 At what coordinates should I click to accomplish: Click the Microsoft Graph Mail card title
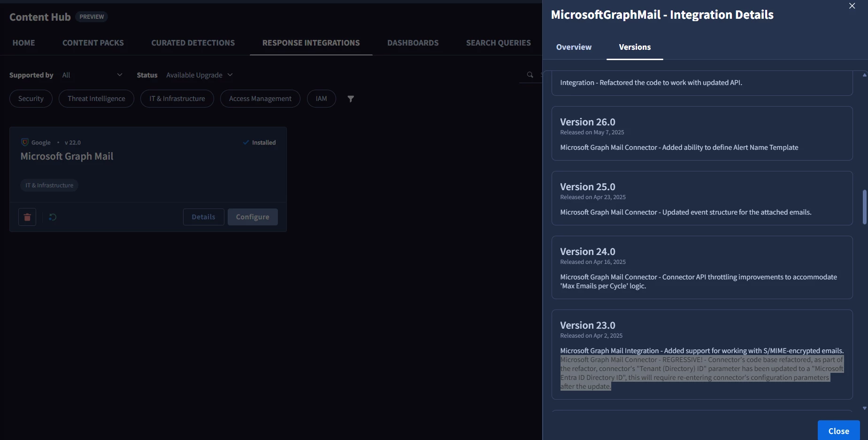coord(67,156)
